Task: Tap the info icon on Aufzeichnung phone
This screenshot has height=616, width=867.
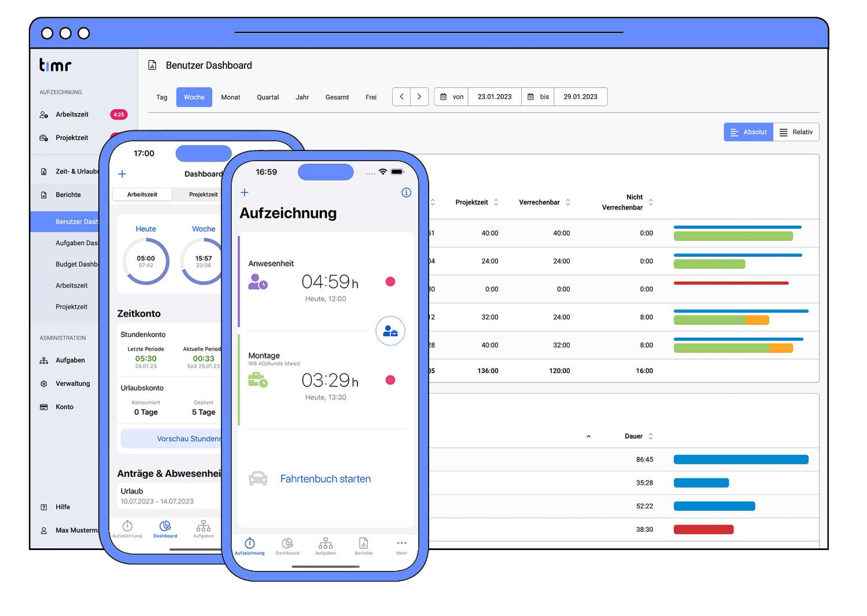Action: tap(406, 193)
